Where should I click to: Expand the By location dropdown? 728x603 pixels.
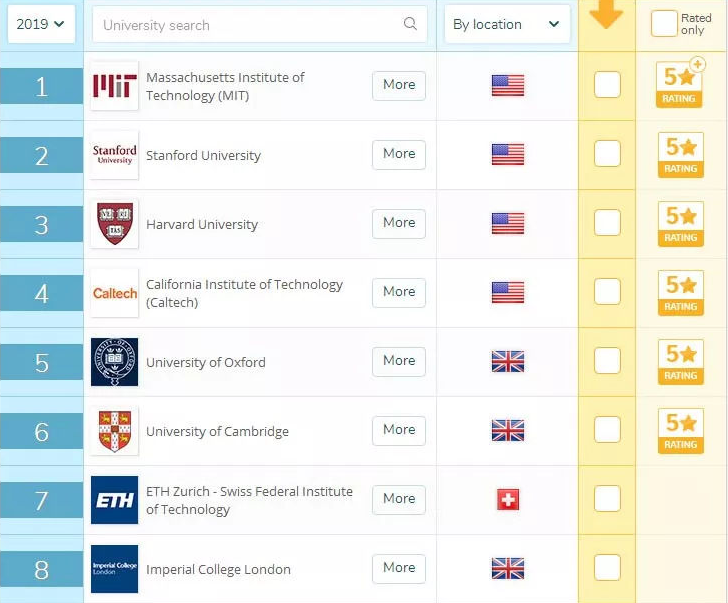[x=507, y=24]
